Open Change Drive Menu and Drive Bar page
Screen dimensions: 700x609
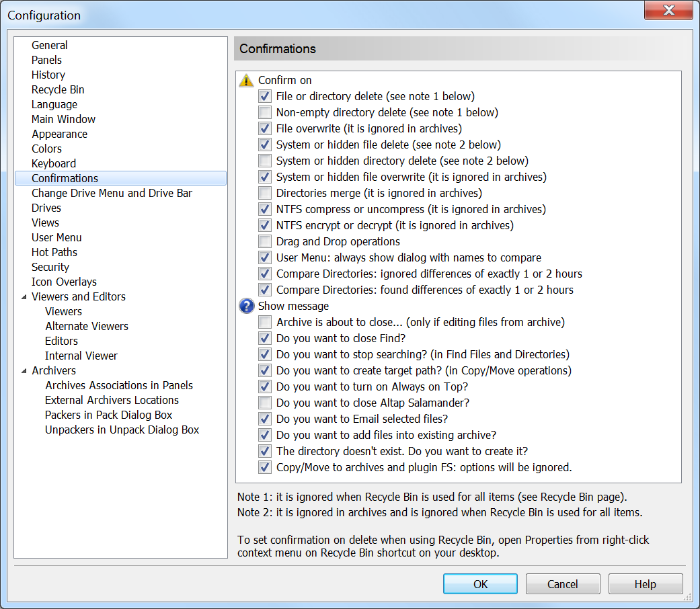[112, 194]
